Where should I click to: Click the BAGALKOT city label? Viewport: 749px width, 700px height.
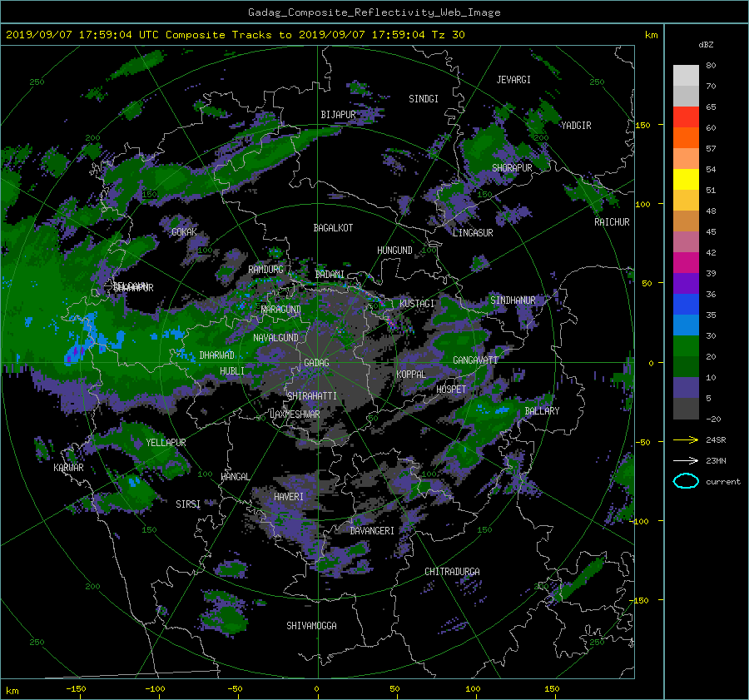pyautogui.click(x=333, y=228)
